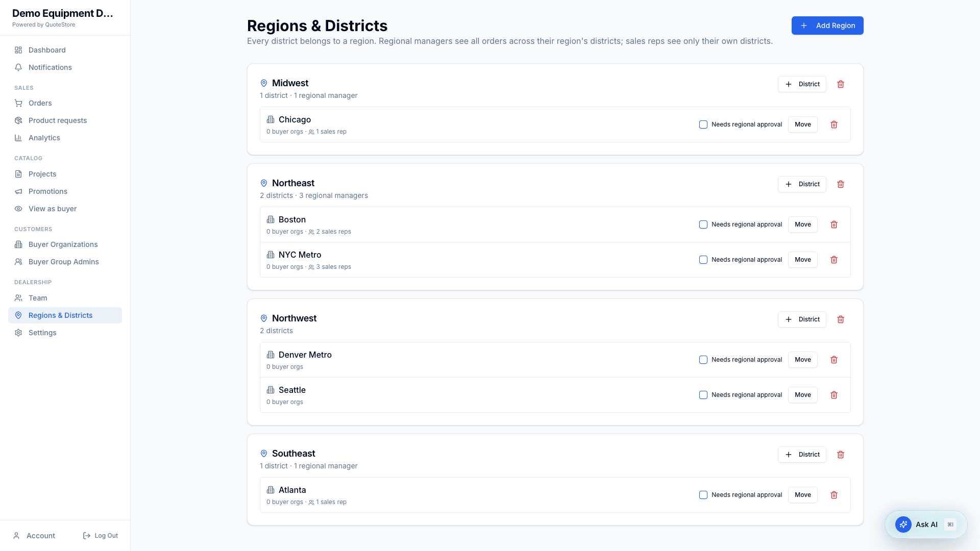
Task: Open Buyer Organizations
Action: [x=65, y=244]
